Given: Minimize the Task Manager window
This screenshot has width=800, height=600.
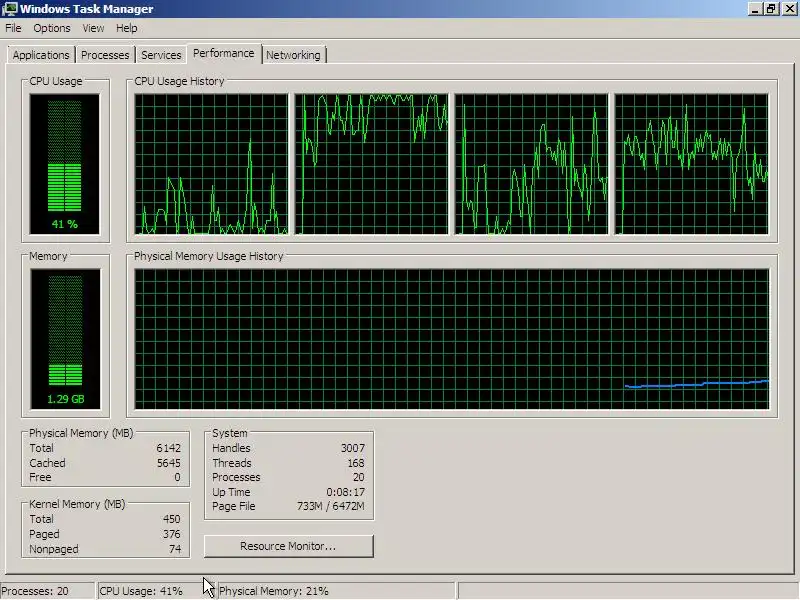Looking at the screenshot, I should [x=755, y=9].
